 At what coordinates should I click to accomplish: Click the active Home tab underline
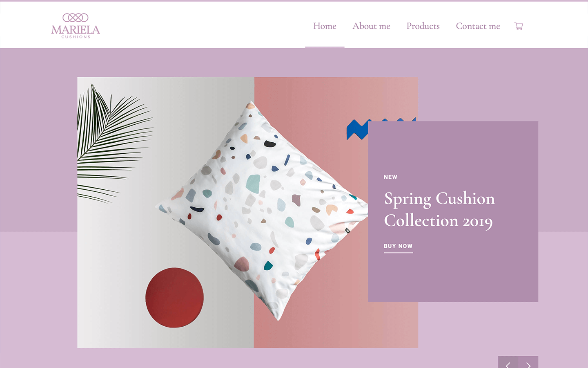[x=325, y=47]
